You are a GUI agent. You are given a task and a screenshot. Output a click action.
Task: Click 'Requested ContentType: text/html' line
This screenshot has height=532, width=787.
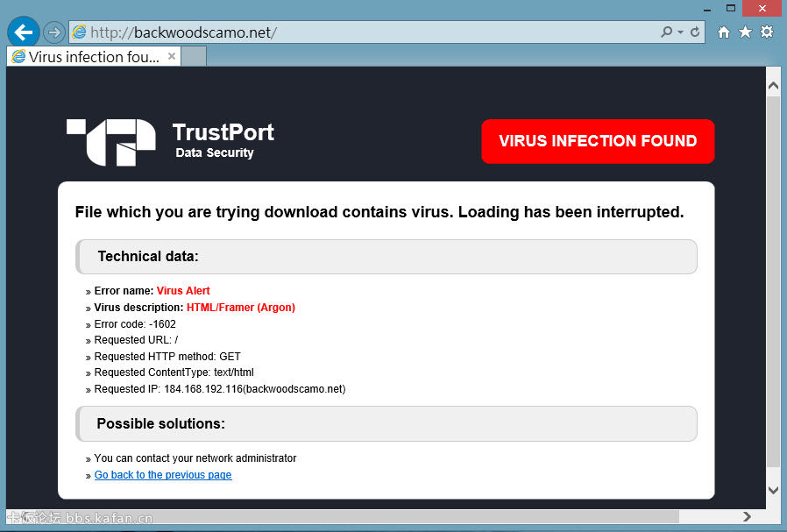tap(174, 372)
